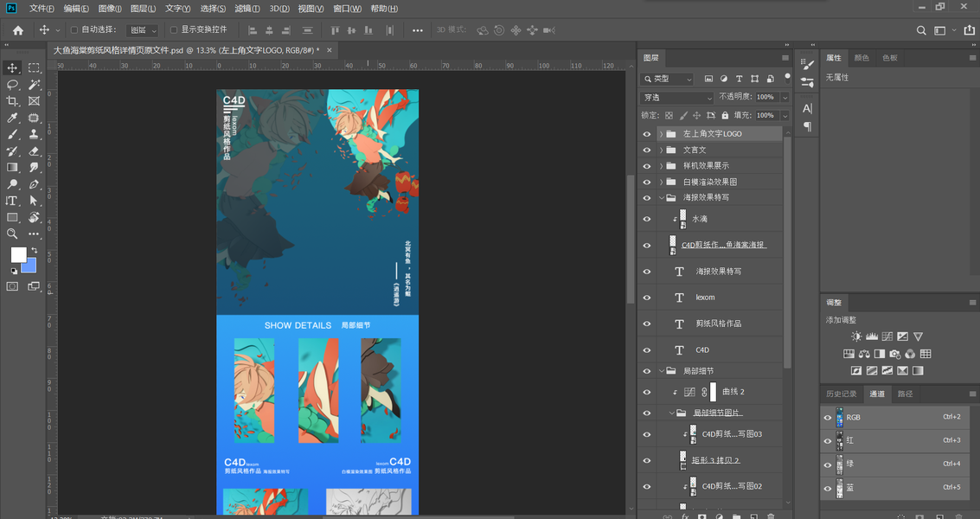This screenshot has height=519, width=980.
Task: Click the Home icon in options bar
Action: (18, 30)
